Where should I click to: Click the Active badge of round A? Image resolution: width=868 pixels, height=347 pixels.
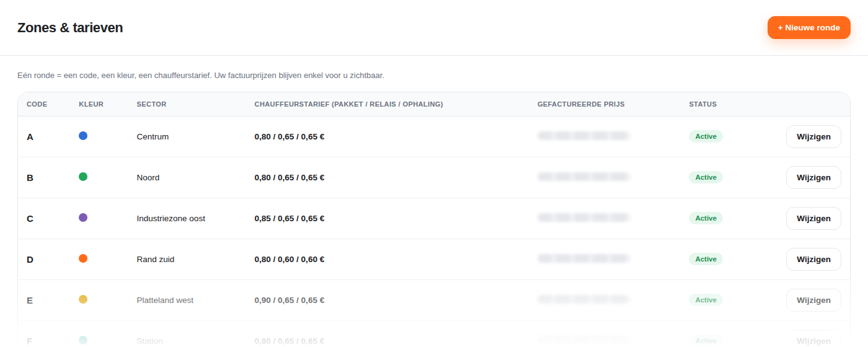point(706,136)
